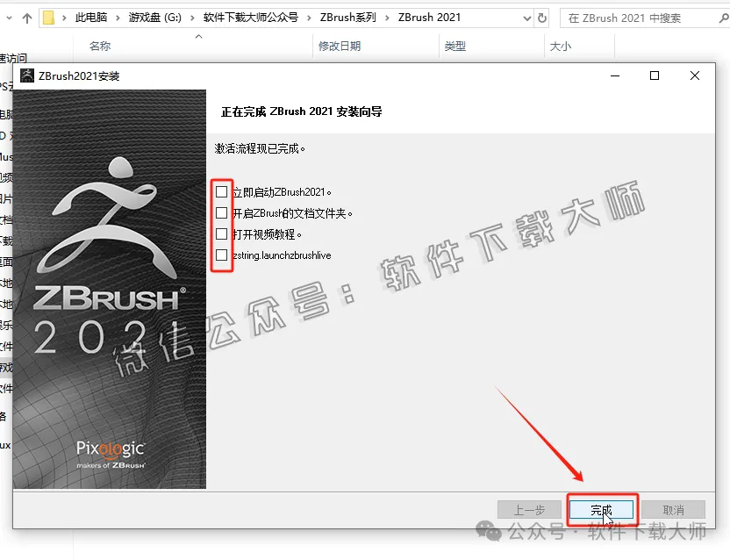Check the zstring.launchzbrushlive checkbox
Screen dimensions: 730x560
point(221,255)
